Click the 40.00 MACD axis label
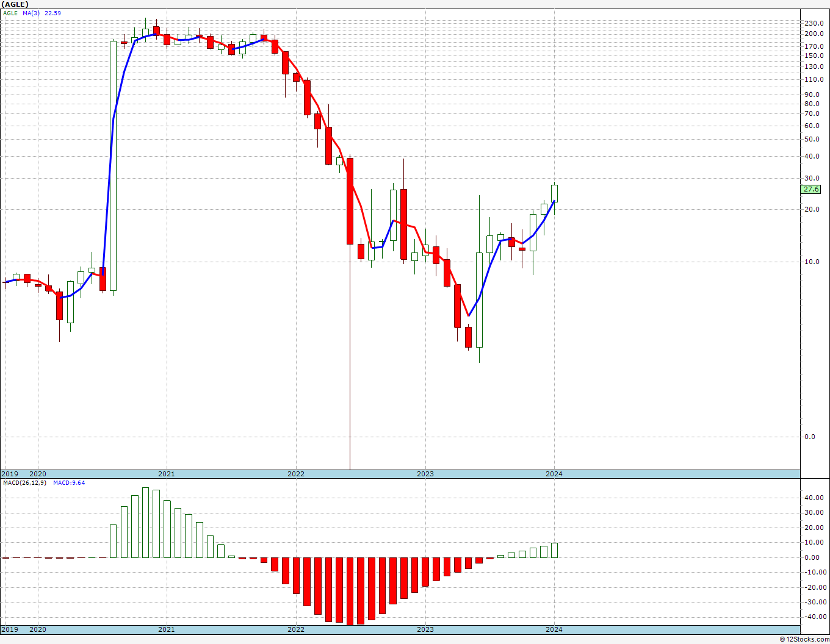The height and width of the screenshot is (644, 830). pos(814,498)
